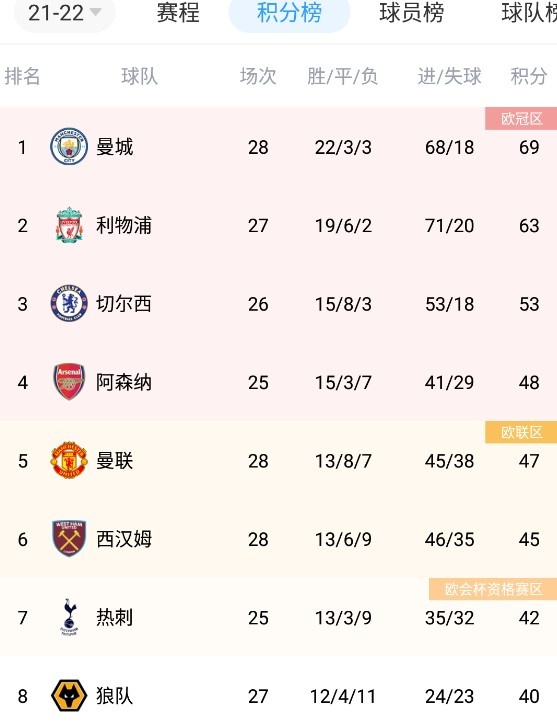Click the 积分 column header
The image size is (557, 726).
[x=529, y=76]
